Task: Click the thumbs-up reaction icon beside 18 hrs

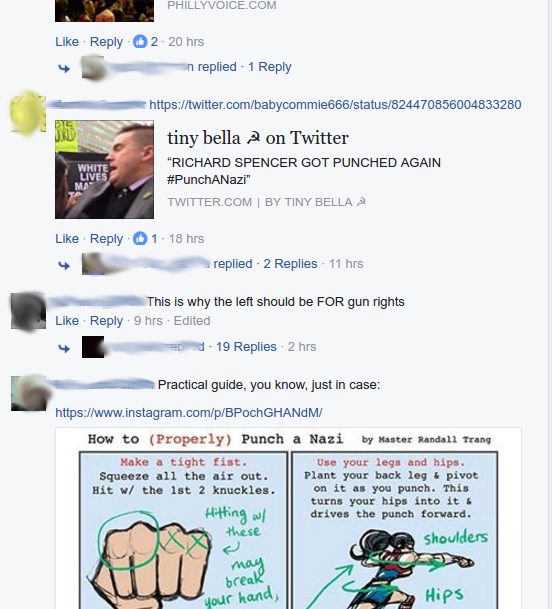Action: click(x=140, y=238)
